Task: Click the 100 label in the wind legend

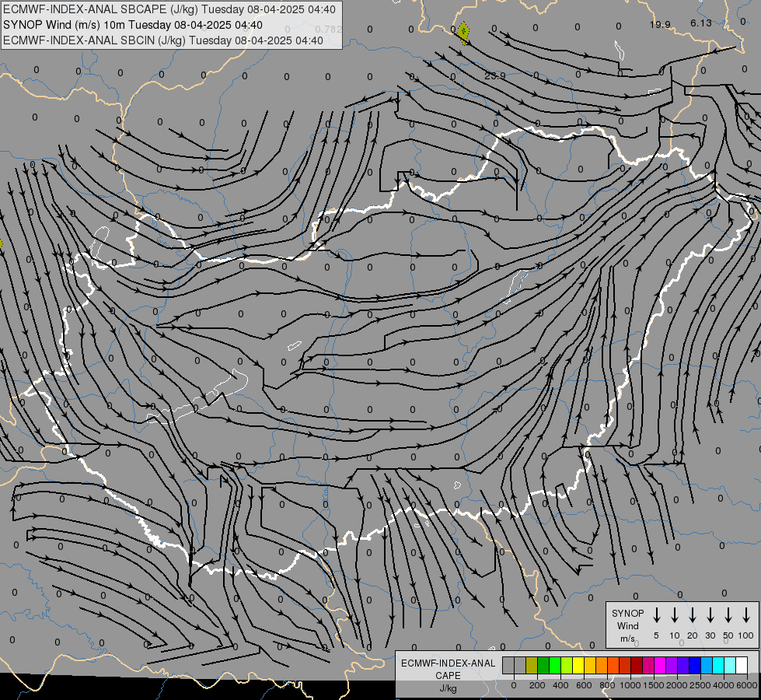Action: tap(746, 635)
